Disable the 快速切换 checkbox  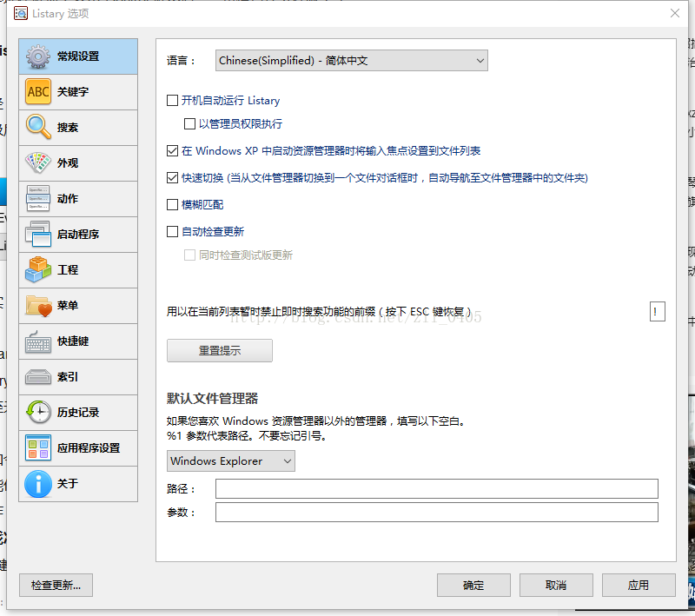point(172,178)
